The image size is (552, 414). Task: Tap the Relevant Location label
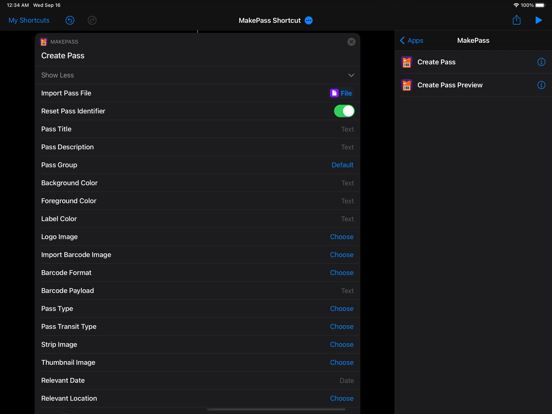pos(69,399)
